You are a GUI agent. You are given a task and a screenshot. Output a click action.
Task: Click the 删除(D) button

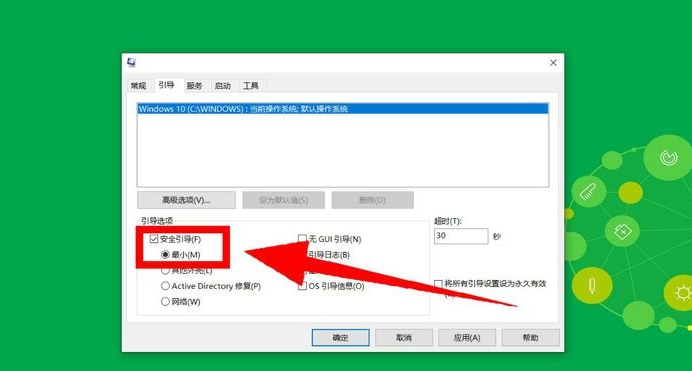pos(372,200)
